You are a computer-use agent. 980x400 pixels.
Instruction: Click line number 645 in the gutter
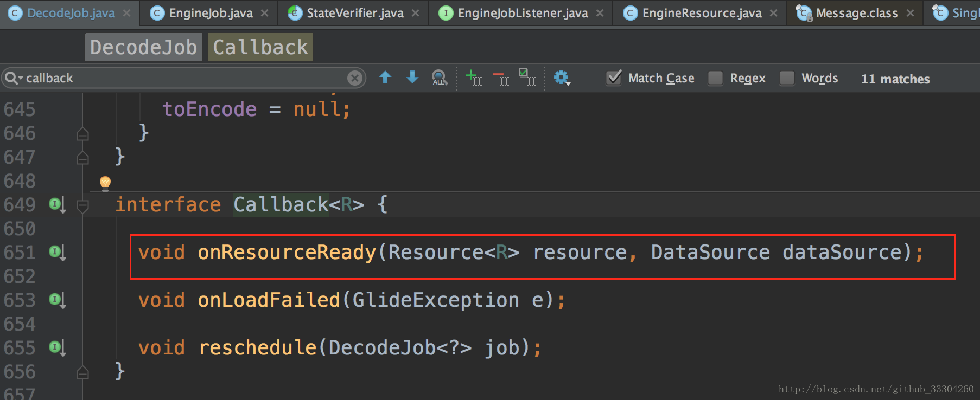point(20,110)
